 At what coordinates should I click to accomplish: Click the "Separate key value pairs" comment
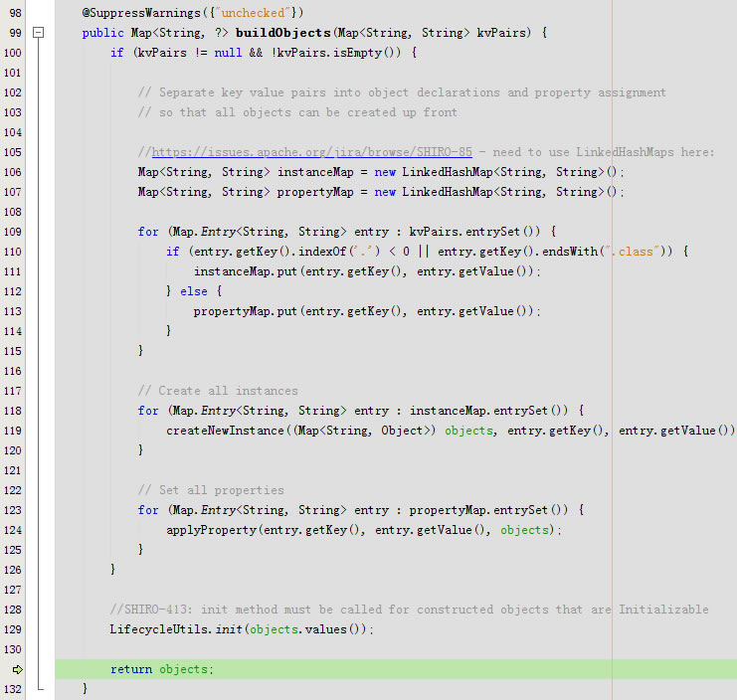(402, 92)
